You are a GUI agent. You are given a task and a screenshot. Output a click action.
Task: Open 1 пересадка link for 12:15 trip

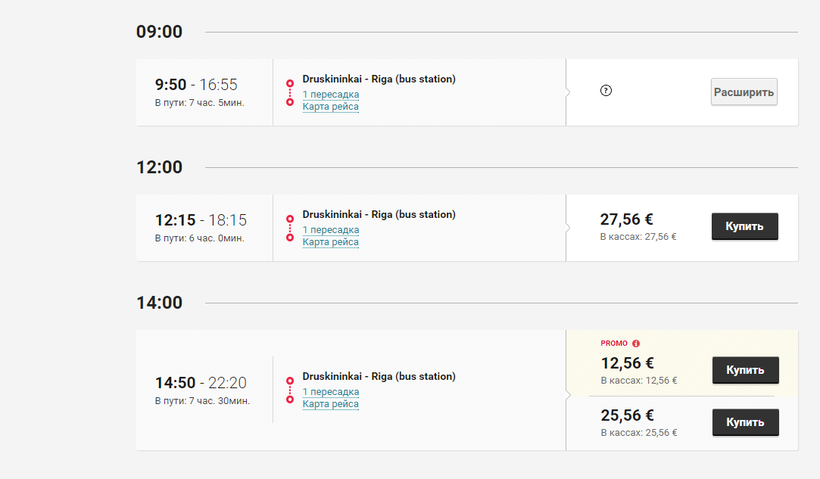(x=330, y=230)
